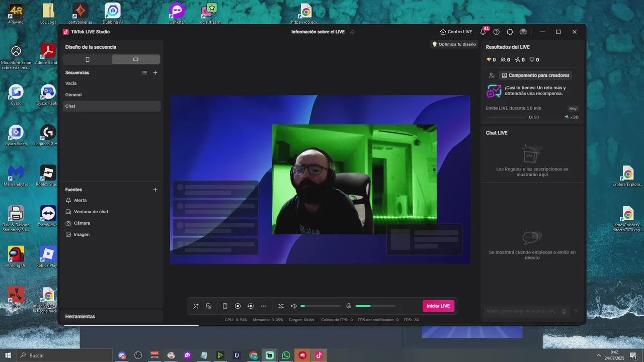
Task: Click the Emite LIVE 50 min progress bar
Action: coord(506,117)
